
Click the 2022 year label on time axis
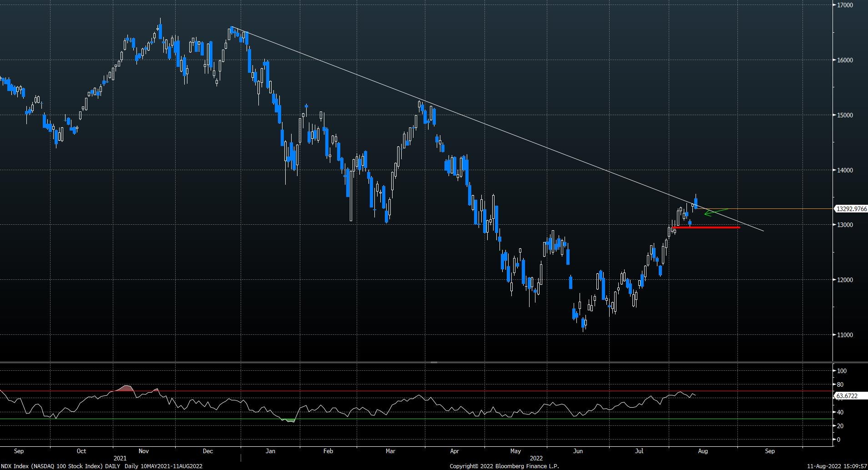[536, 458]
